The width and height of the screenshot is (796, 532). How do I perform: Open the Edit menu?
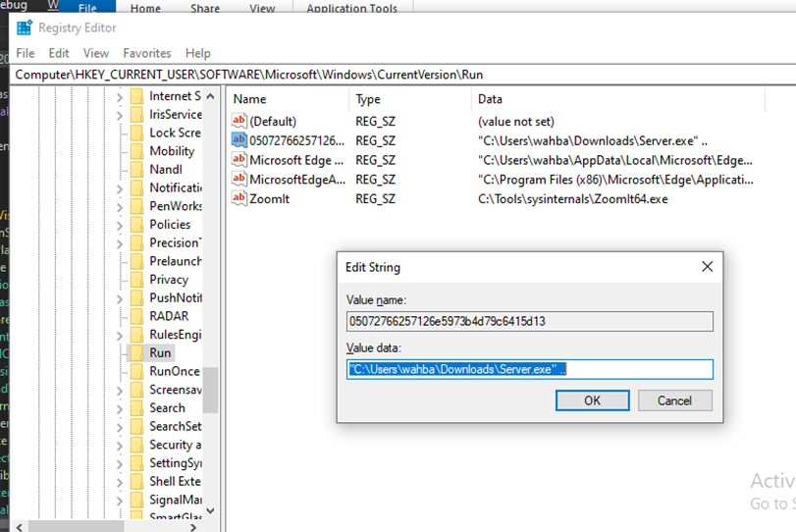59,53
